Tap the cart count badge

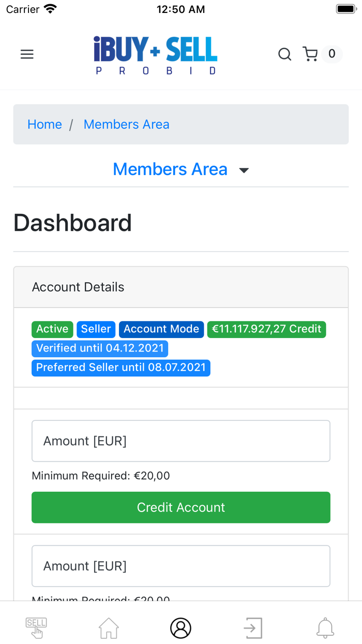pos(332,54)
